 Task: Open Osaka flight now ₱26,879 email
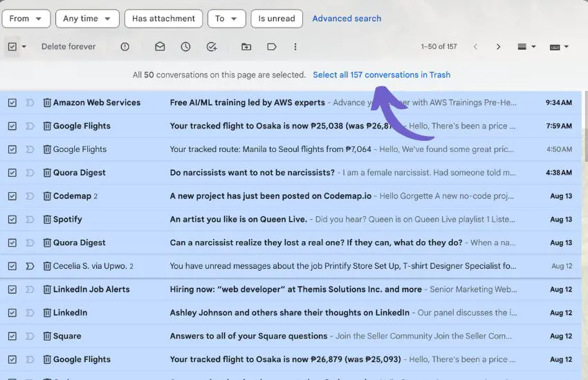coord(286,359)
